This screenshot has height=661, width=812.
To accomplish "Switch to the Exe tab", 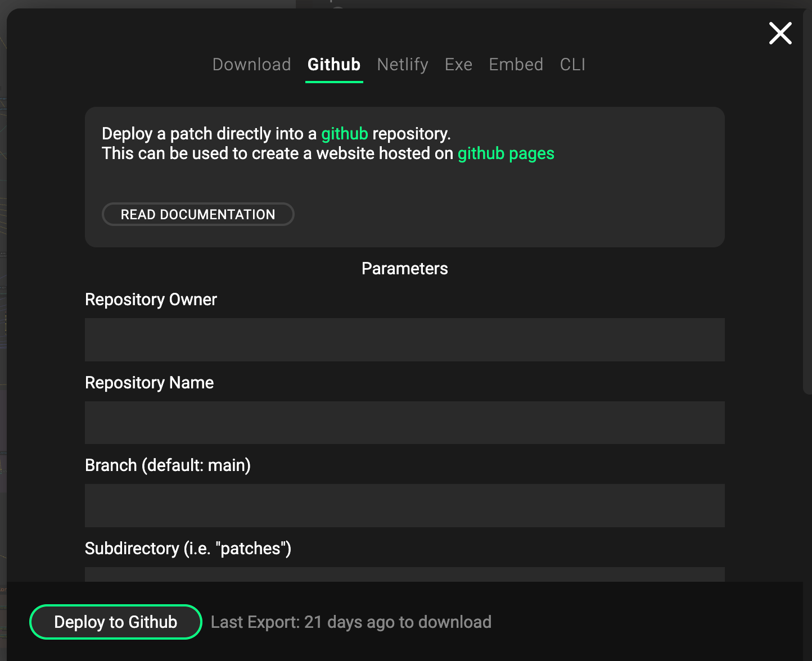I will tap(458, 65).
